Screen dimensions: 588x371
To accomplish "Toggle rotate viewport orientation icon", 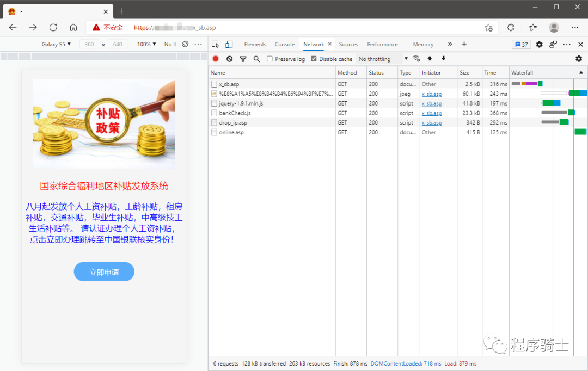I will pyautogui.click(x=185, y=44).
